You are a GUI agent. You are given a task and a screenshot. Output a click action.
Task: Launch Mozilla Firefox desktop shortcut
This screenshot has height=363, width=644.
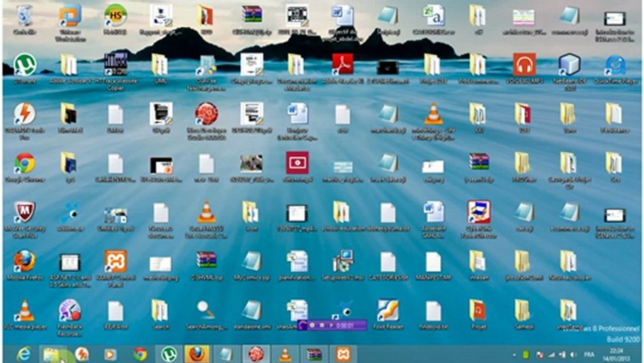coord(24,261)
